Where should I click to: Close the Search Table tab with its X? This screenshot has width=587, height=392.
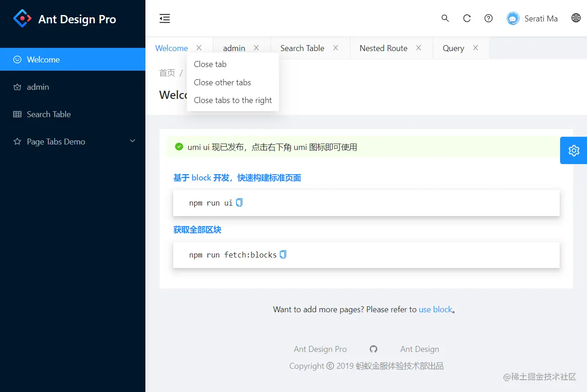coord(335,48)
